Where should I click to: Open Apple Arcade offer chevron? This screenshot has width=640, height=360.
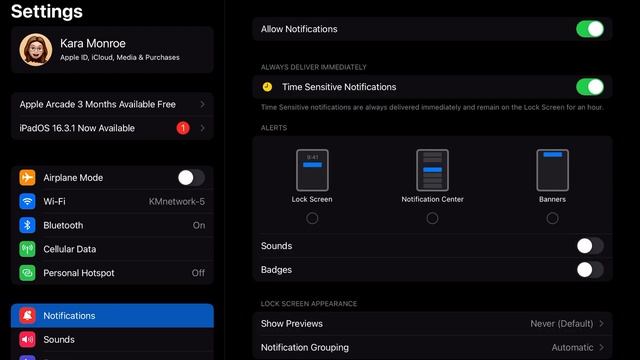pos(202,104)
